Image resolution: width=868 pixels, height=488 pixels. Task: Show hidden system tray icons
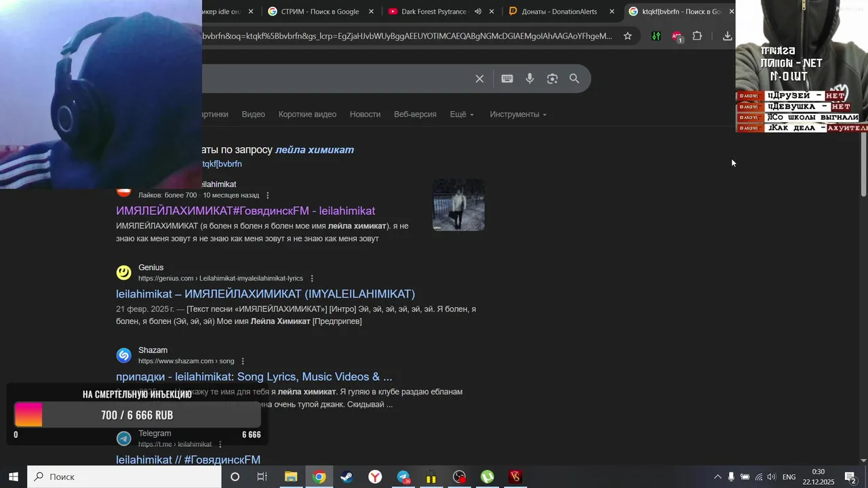[x=717, y=476]
